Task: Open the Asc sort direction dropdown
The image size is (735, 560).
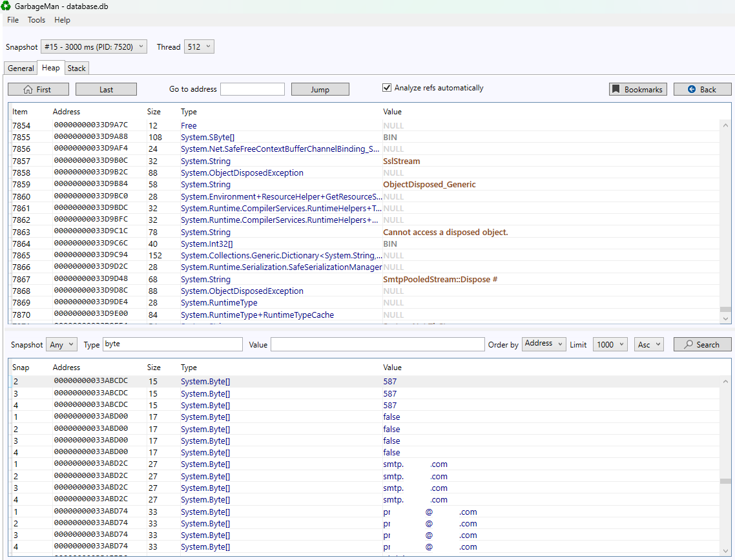Action: 648,344
